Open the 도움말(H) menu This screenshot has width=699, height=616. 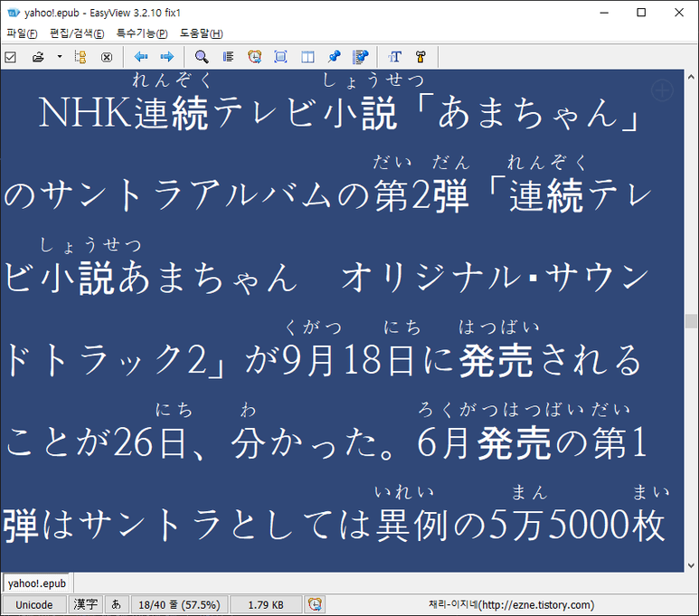[x=202, y=33]
